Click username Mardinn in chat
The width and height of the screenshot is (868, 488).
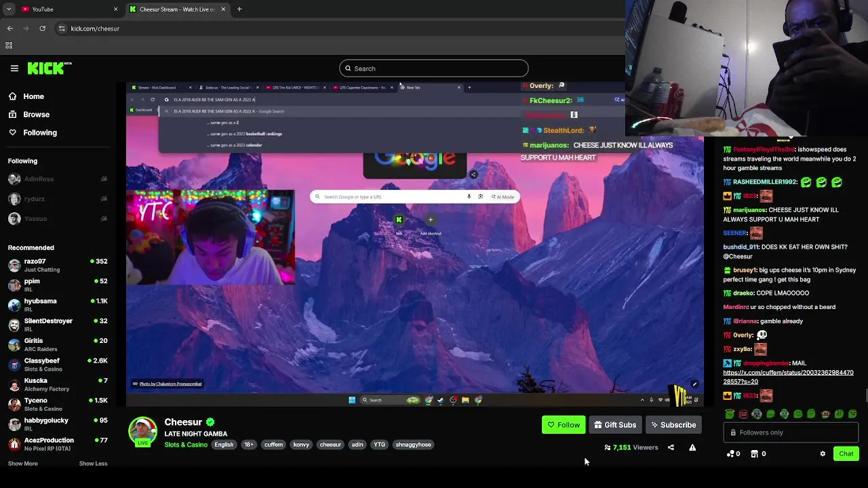coord(735,307)
